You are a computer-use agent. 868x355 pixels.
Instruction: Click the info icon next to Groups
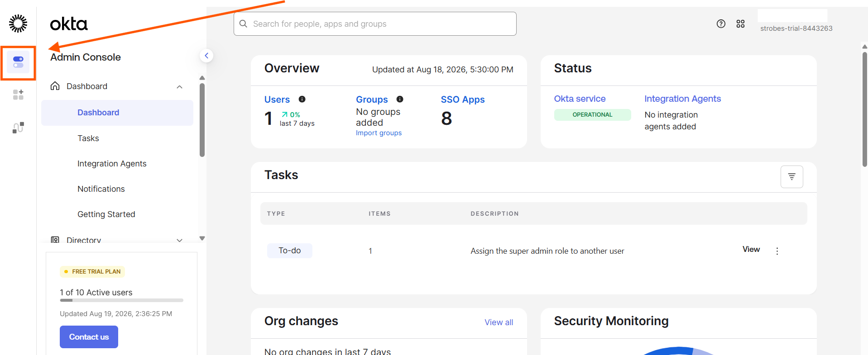pyautogui.click(x=400, y=99)
